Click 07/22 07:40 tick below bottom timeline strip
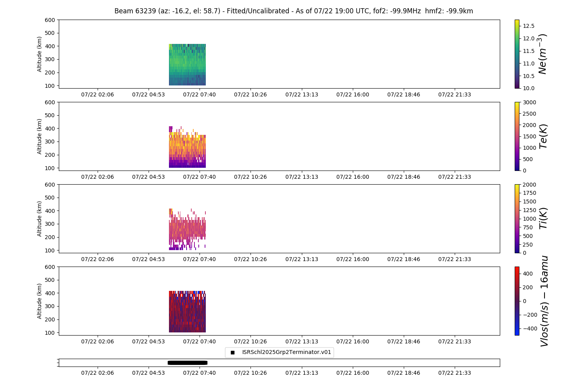This screenshot has height=392, width=588. coord(199,373)
